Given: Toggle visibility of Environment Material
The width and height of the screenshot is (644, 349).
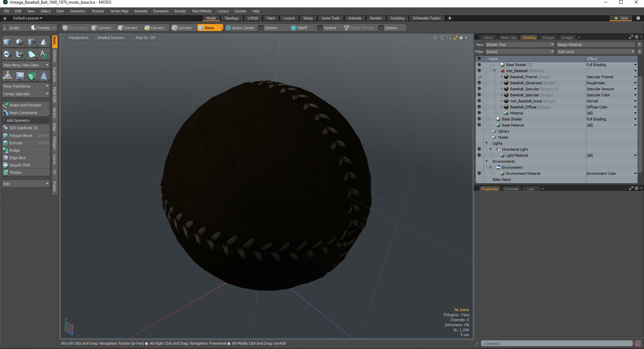Looking at the screenshot, I should pyautogui.click(x=479, y=173).
